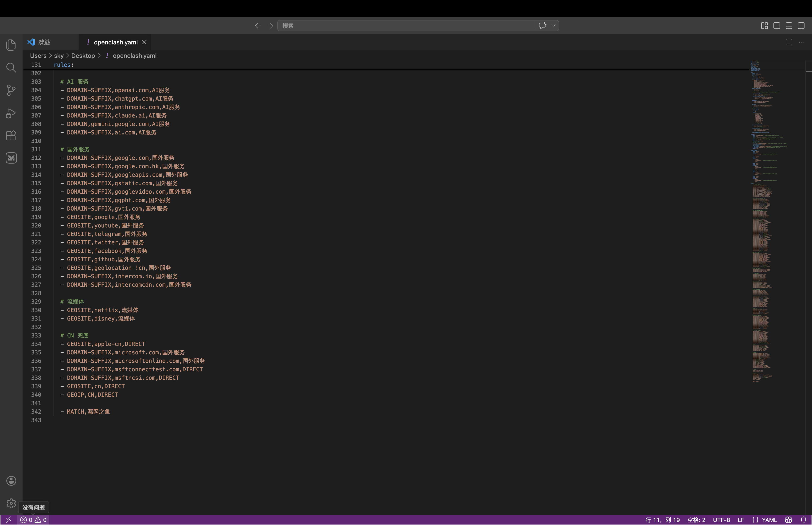Select the Desktop breadcrumb segment
This screenshot has width=812, height=525.
tap(83, 55)
